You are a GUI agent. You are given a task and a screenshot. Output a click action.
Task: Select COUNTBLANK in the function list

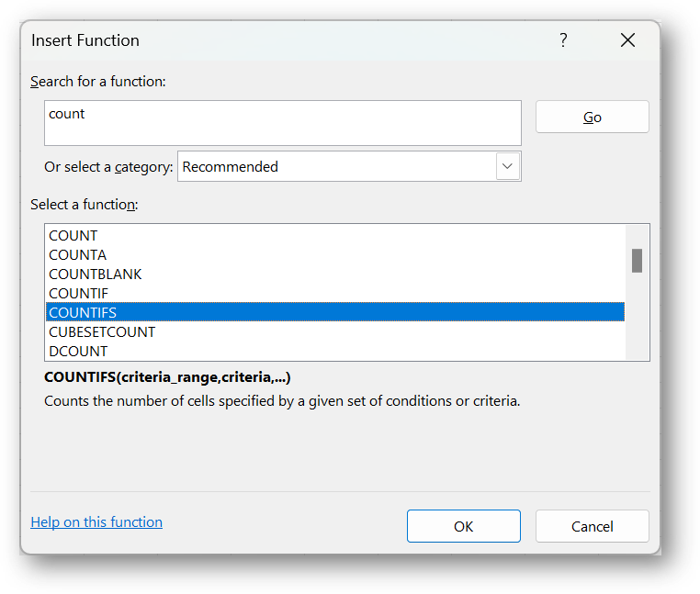click(334, 274)
